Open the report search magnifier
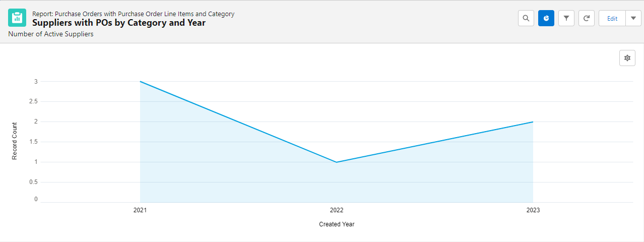This screenshot has height=242, width=644. 526,18
